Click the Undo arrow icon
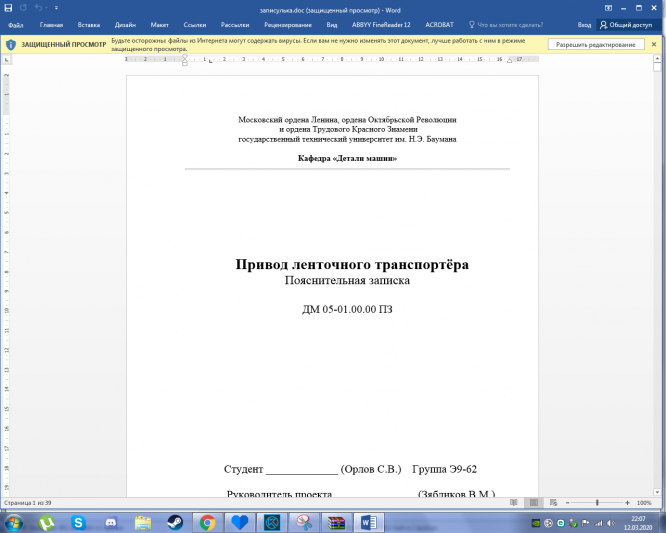The height and width of the screenshot is (533, 666). pyautogui.click(x=38, y=8)
